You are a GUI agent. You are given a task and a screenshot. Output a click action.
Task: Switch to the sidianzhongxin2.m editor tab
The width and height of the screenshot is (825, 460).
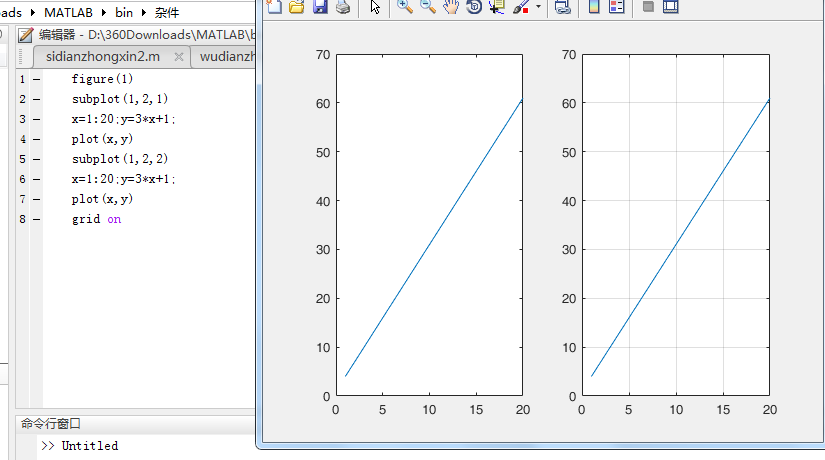pos(102,56)
